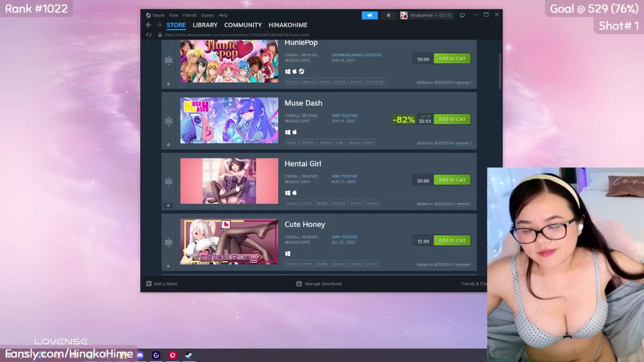Open the Steam menu

click(158, 15)
